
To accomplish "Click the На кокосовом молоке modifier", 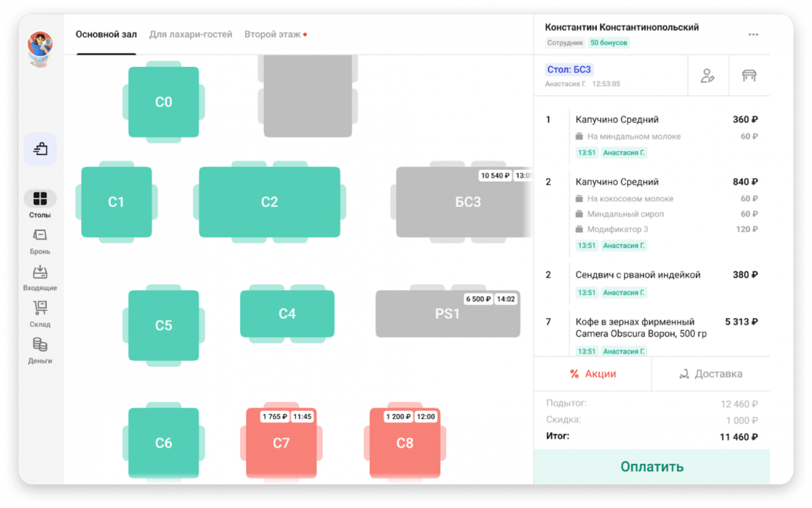I will coord(666,199).
